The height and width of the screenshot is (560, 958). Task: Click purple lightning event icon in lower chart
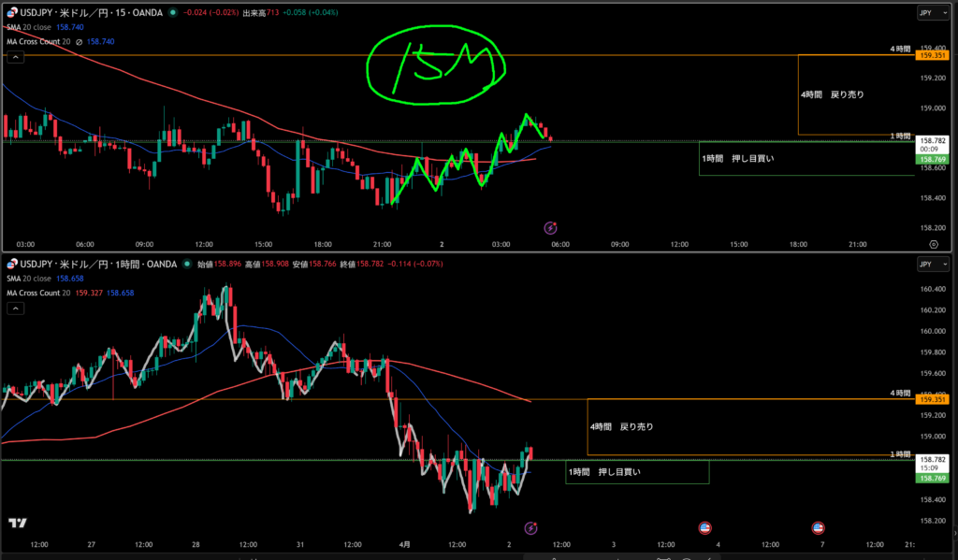point(530,528)
